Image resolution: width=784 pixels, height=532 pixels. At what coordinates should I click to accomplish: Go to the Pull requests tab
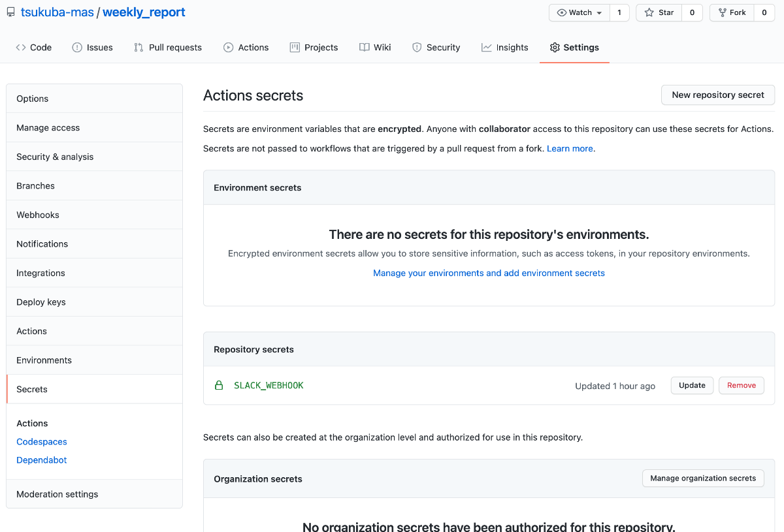pyautogui.click(x=168, y=48)
